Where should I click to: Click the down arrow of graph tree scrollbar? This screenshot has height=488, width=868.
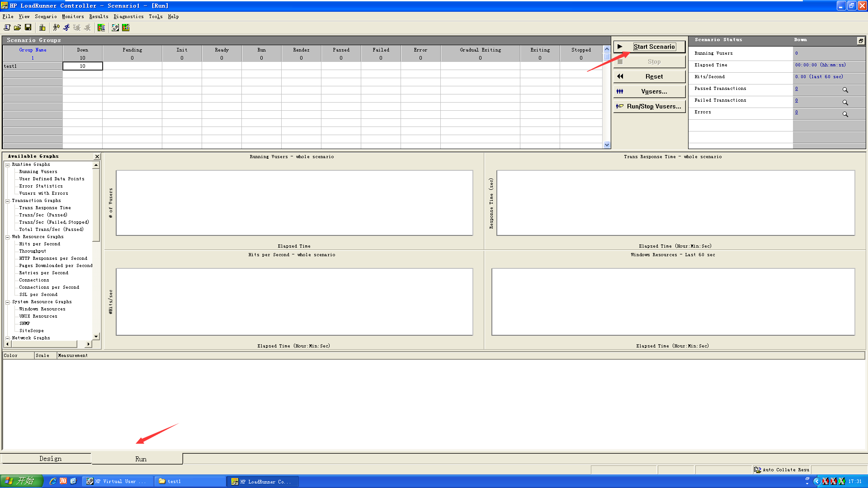tap(96, 337)
